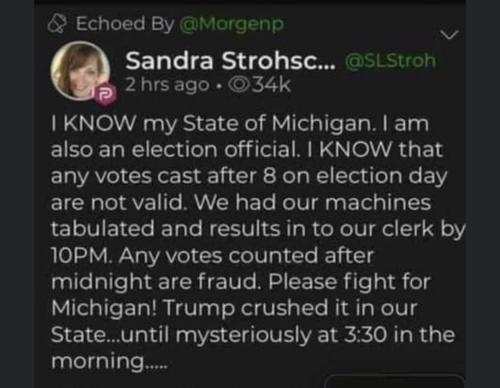Click the line starting I KNOW my State
This screenshot has height=388, width=500.
240,124
